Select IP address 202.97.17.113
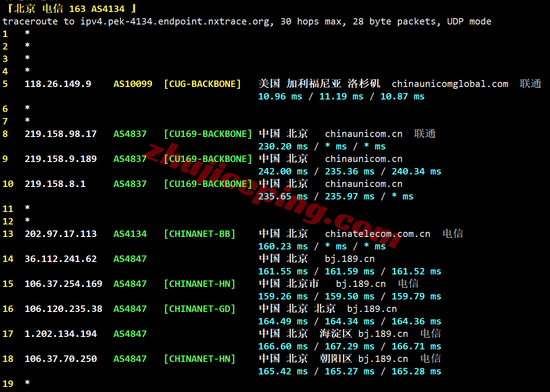The height and width of the screenshot is (392, 550). (61, 234)
